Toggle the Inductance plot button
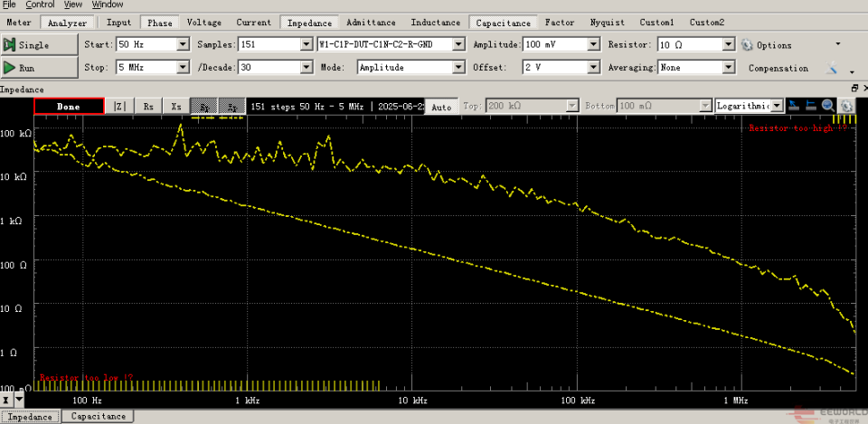The width and height of the screenshot is (868, 424). [436, 23]
